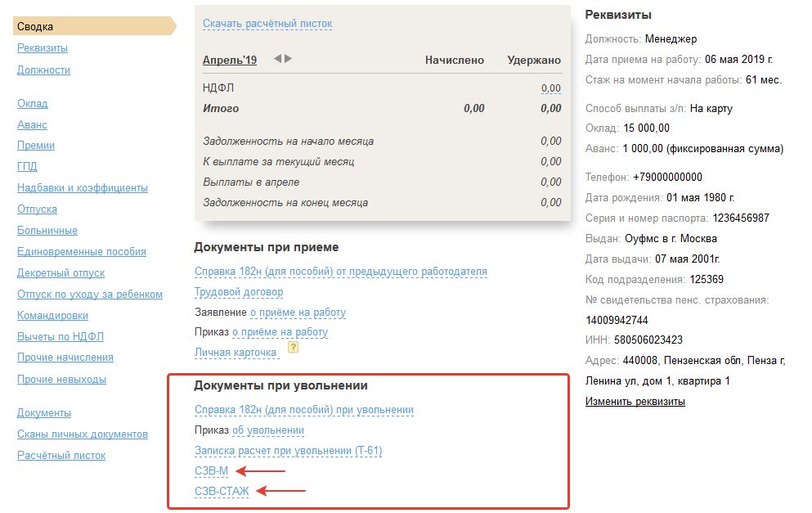Open Больничные in the sidebar
This screenshot has width=812, height=513.
pos(47,230)
